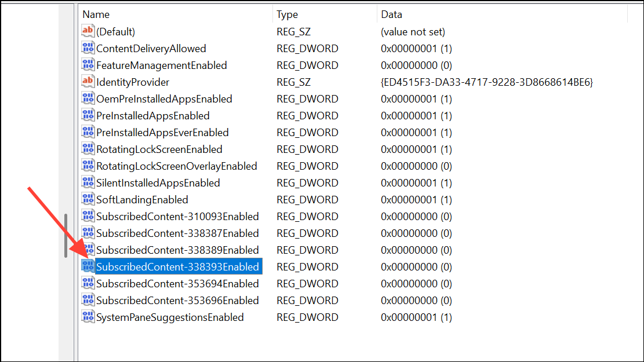Select the SubscribedContent-310093Enabled entry
644x362 pixels.
click(x=177, y=216)
